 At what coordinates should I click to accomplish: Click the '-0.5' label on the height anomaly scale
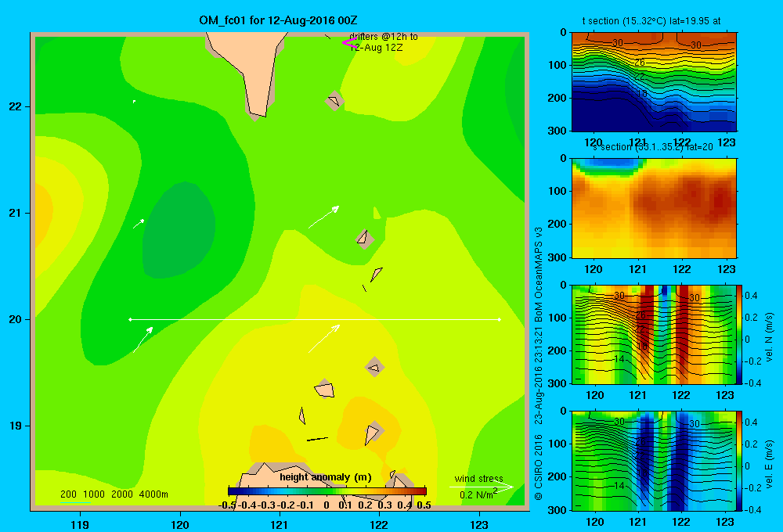(x=227, y=505)
